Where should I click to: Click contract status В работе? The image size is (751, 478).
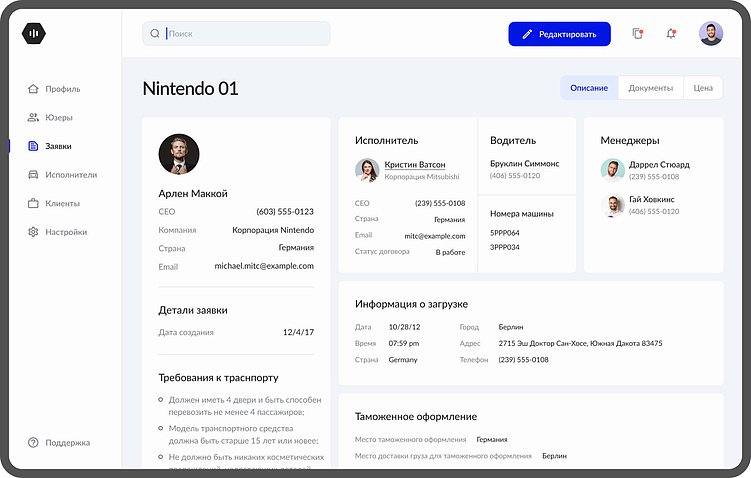point(450,252)
